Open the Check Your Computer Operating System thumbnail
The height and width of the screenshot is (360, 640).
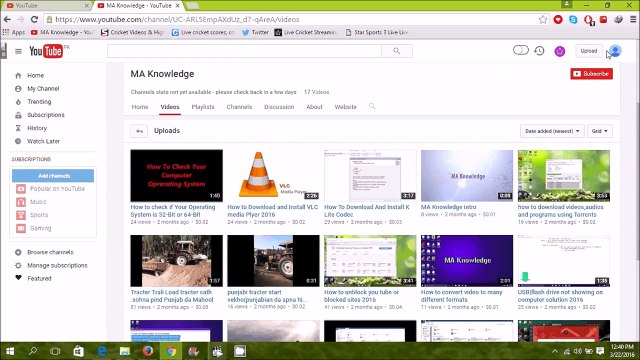tap(176, 176)
